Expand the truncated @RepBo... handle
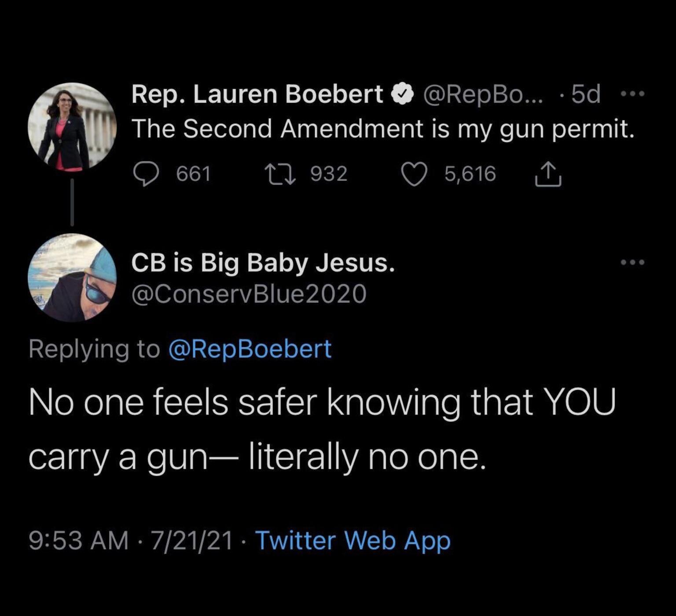The image size is (676, 616). (x=482, y=94)
